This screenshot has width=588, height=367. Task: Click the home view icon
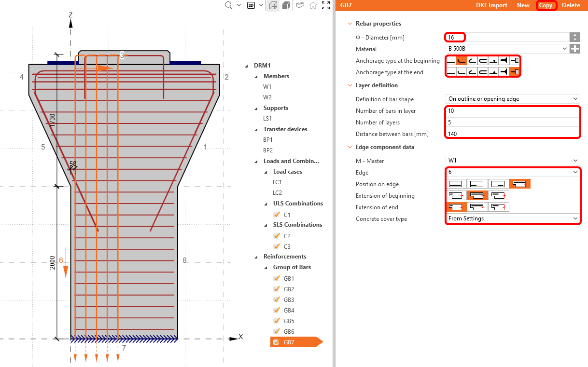(313, 5)
